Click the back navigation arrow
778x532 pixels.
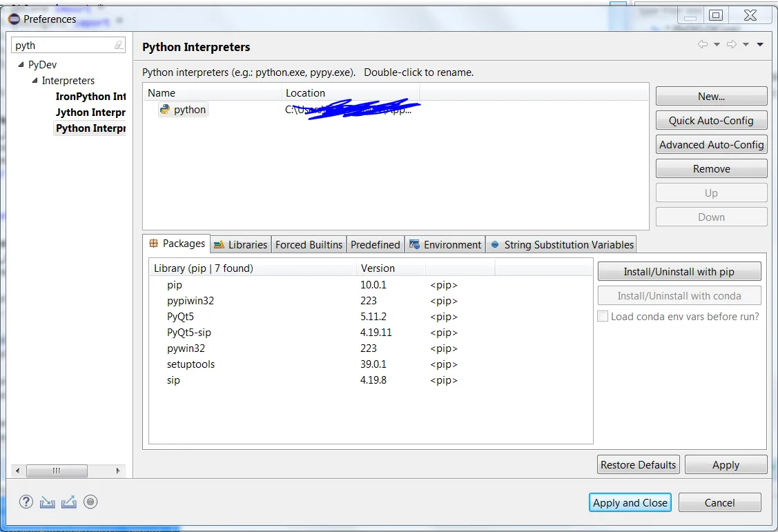[702, 44]
